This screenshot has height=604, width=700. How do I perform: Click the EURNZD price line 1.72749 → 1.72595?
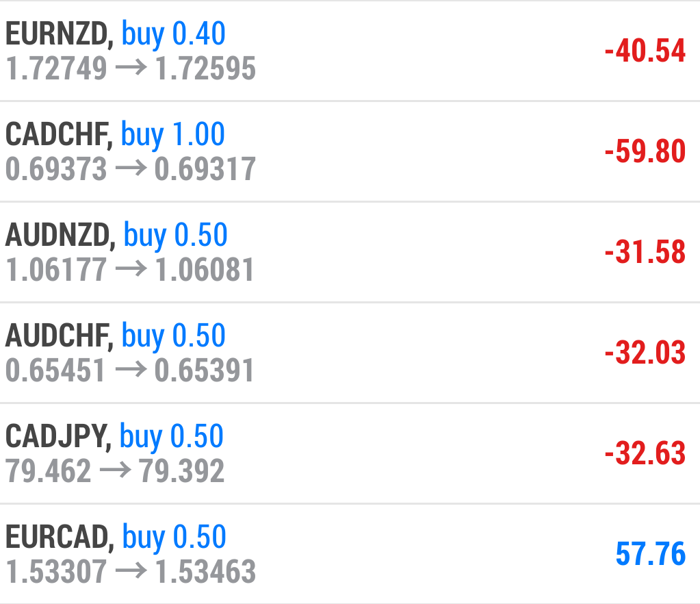click(131, 68)
